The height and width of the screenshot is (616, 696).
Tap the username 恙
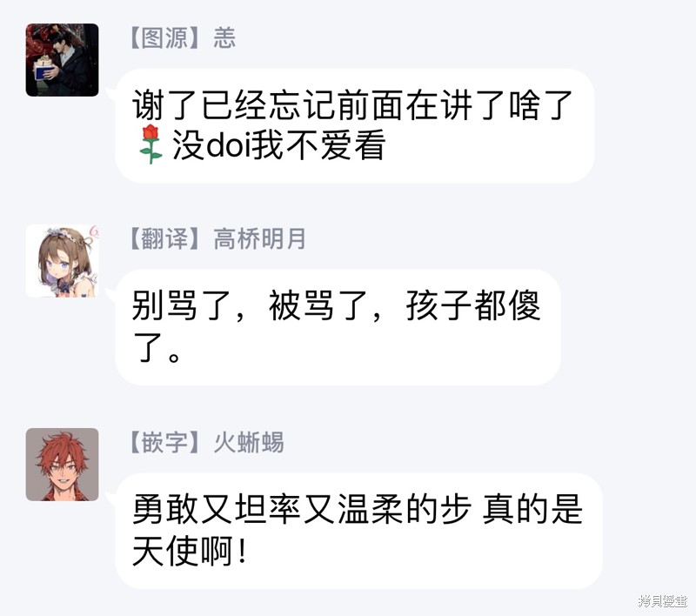(224, 37)
